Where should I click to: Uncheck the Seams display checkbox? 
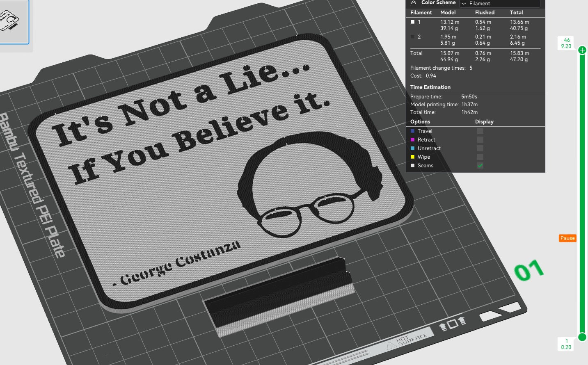(x=480, y=166)
